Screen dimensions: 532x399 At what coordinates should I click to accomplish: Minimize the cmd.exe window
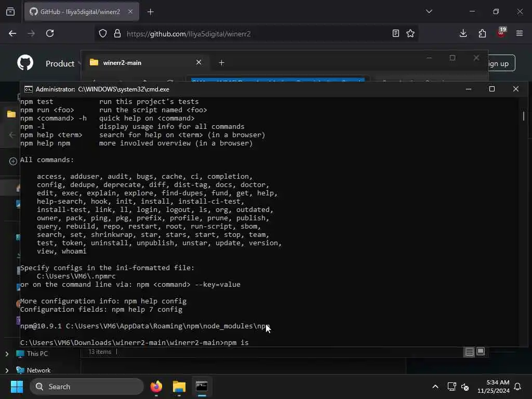pos(469,89)
